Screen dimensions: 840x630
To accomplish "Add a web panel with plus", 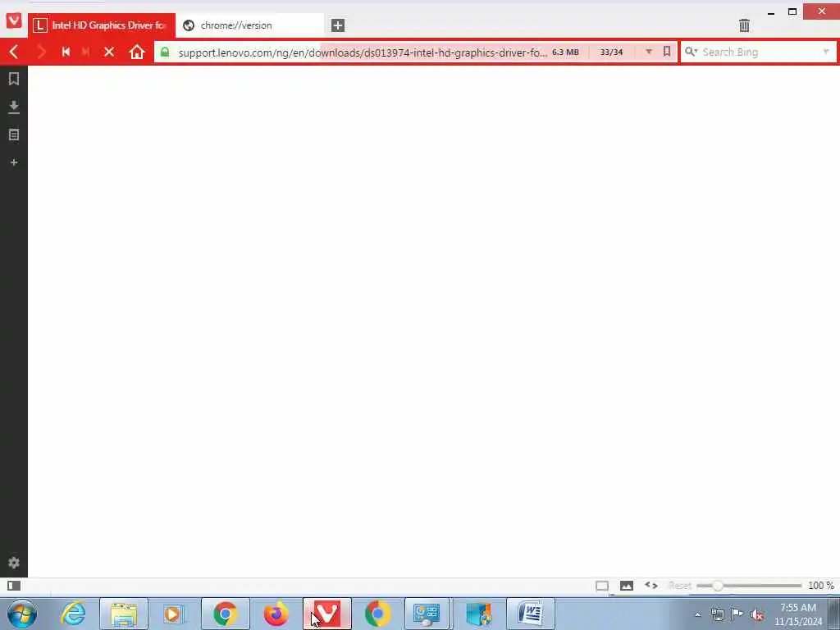I will coord(14,162).
